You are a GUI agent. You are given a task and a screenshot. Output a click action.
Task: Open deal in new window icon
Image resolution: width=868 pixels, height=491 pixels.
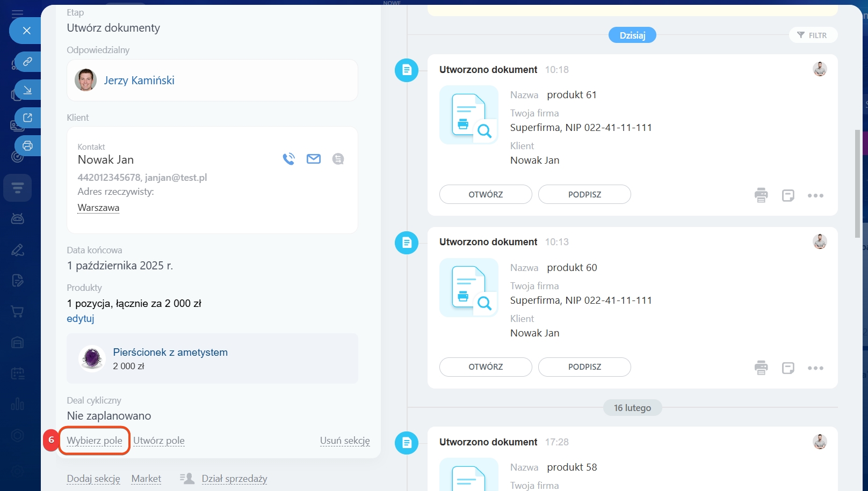pos(27,118)
